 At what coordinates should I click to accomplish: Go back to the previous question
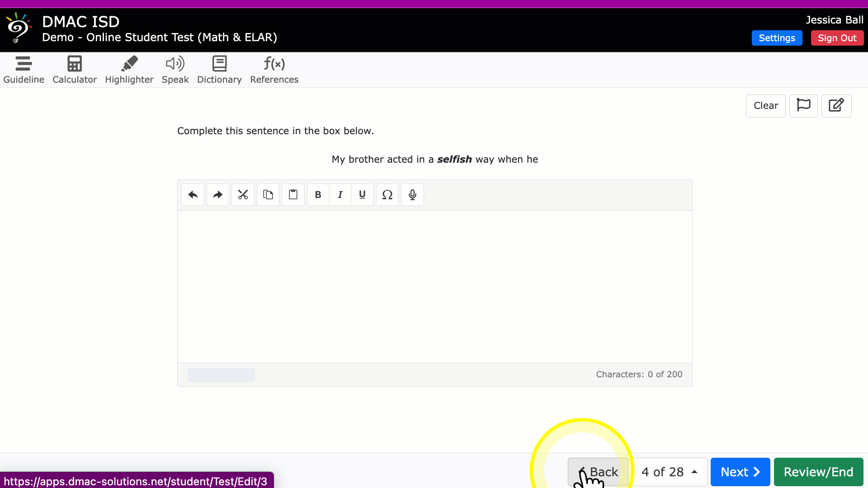(x=598, y=472)
